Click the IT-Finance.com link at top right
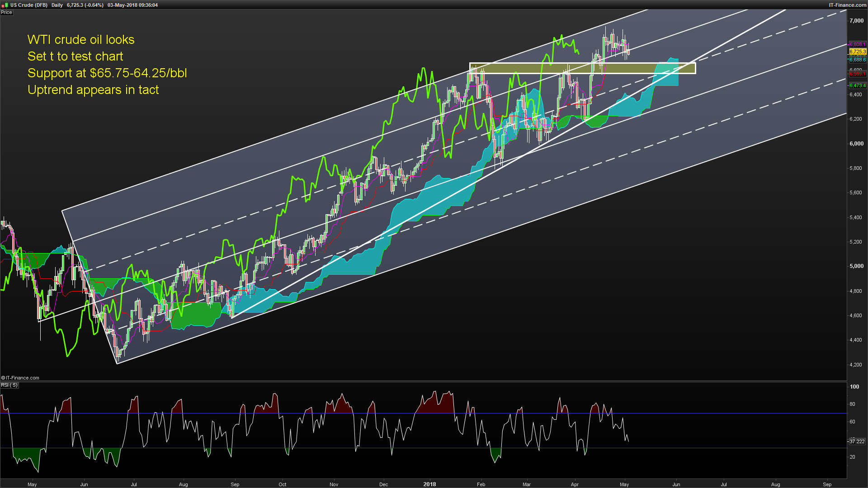The height and width of the screenshot is (488, 868). pos(848,5)
